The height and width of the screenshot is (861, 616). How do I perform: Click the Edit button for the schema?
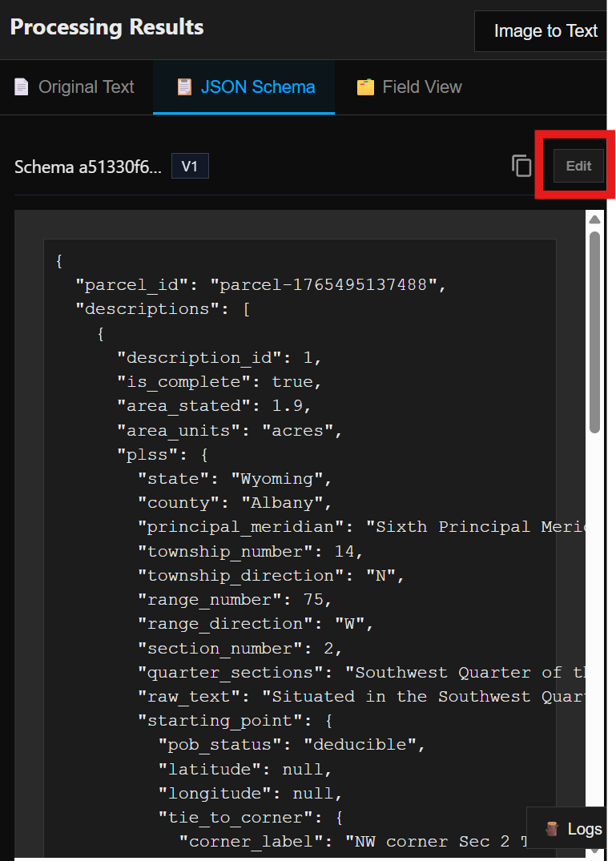pyautogui.click(x=578, y=166)
